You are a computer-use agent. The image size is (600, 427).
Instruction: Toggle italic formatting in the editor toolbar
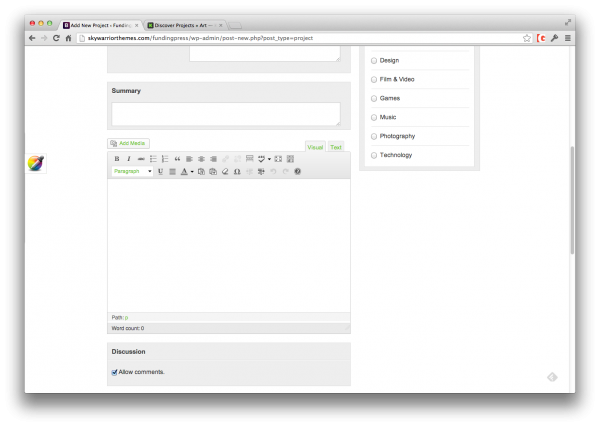tap(129, 159)
